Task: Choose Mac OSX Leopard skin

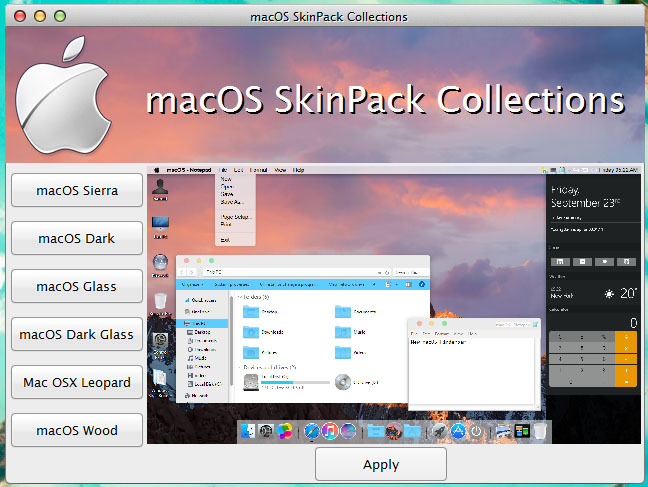Action: pyautogui.click(x=77, y=382)
